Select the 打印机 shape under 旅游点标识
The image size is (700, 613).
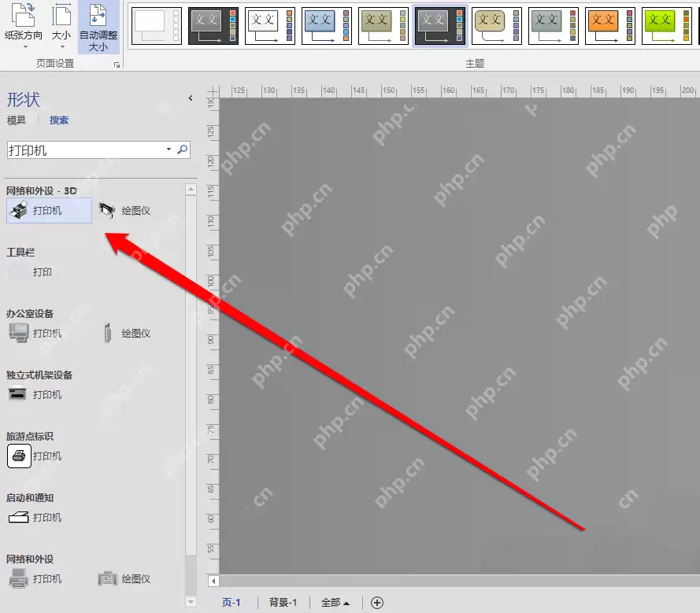click(x=31, y=456)
